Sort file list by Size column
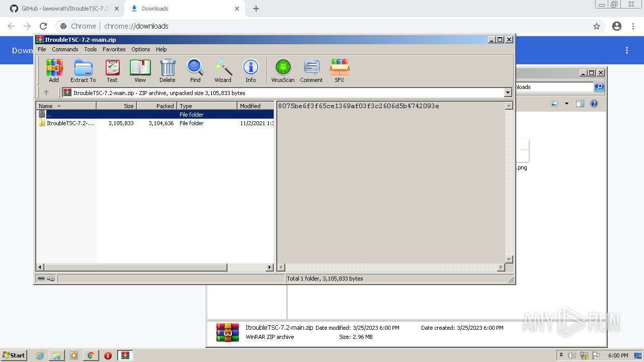644x362 pixels. (x=116, y=106)
